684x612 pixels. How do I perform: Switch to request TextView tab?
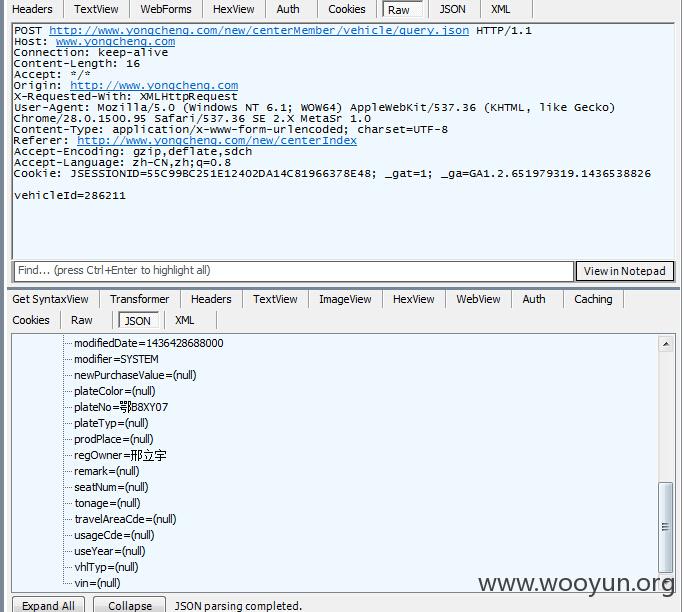coord(96,9)
